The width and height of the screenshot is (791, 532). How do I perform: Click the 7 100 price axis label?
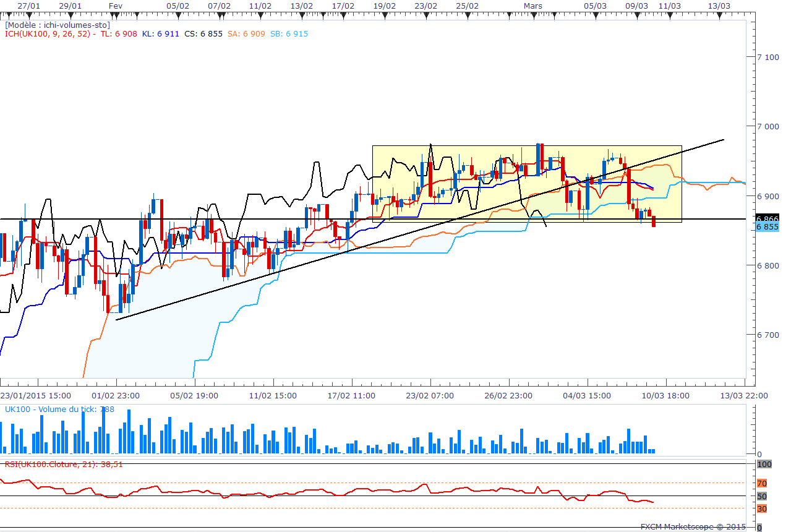click(x=767, y=57)
